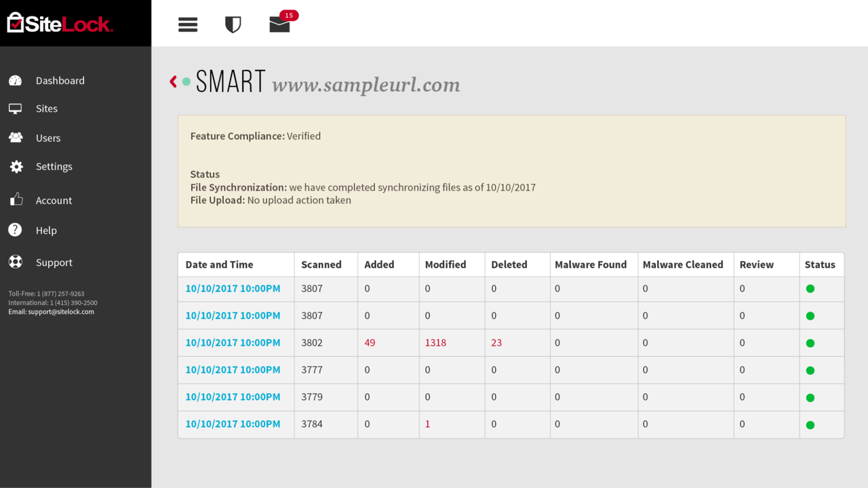This screenshot has height=488, width=868.
Task: Click the Malware Found column header
Action: click(591, 265)
